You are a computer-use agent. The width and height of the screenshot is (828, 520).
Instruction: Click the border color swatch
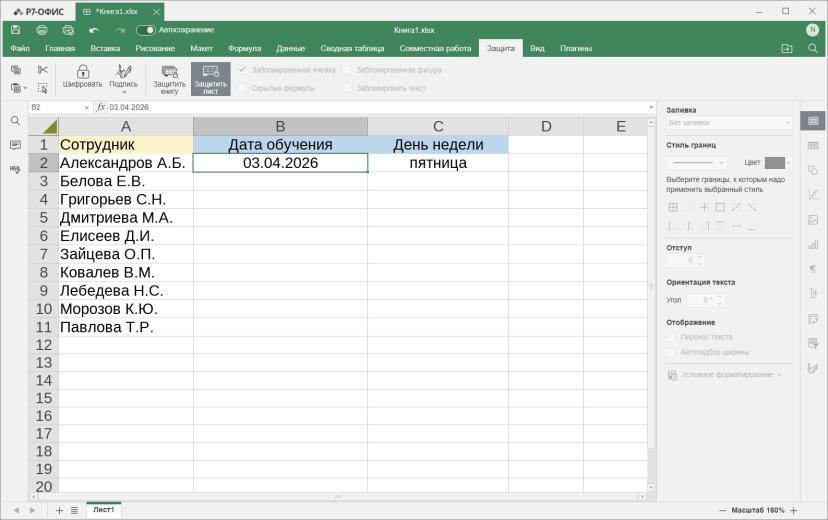pyautogui.click(x=775, y=163)
